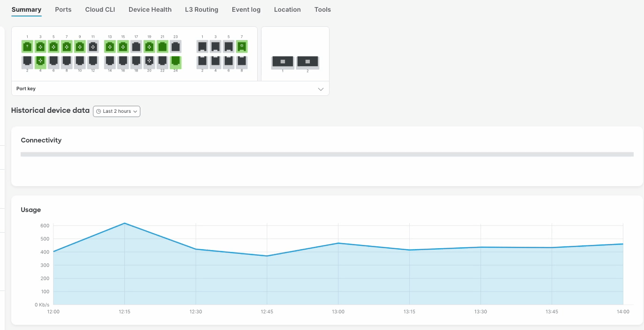
Task: Select green Ethernet port 13 icon
Action: 110,47
